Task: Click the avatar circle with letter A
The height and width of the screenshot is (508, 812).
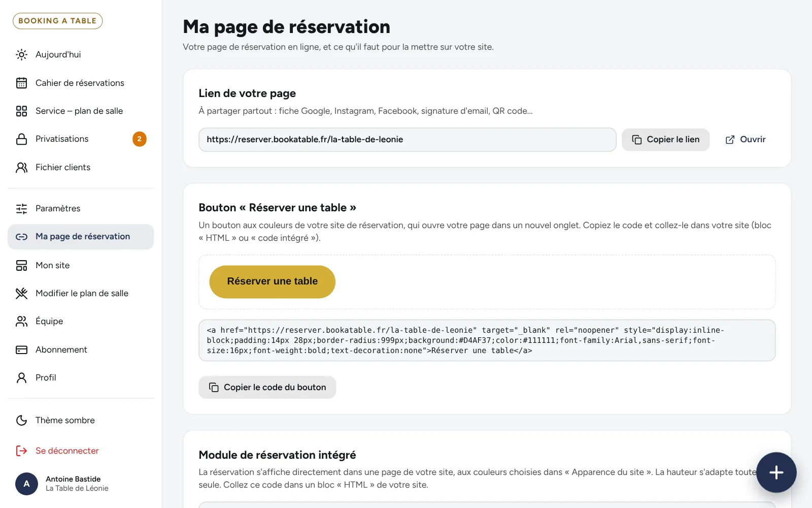Action: coord(26,484)
